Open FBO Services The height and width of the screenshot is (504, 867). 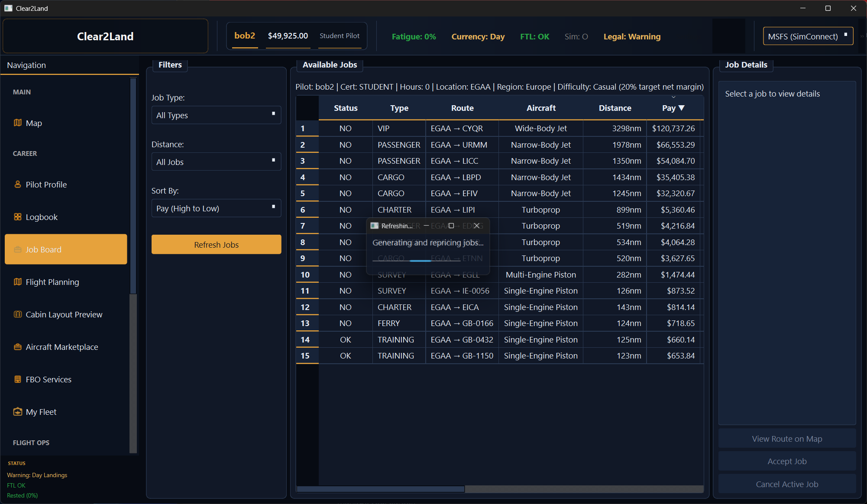(49, 379)
